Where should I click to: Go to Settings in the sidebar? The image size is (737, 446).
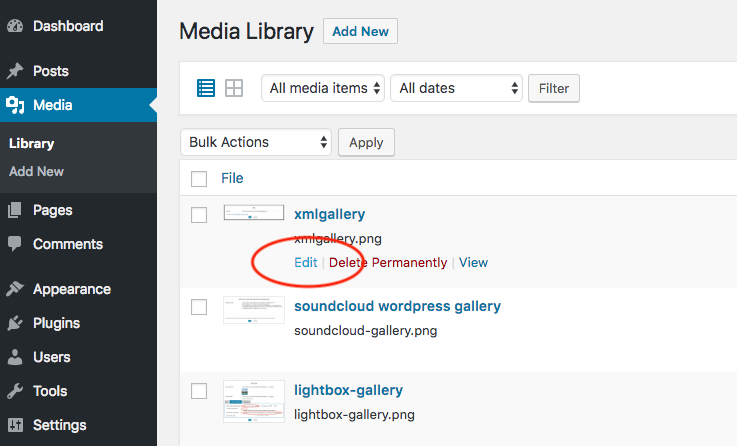tap(58, 425)
